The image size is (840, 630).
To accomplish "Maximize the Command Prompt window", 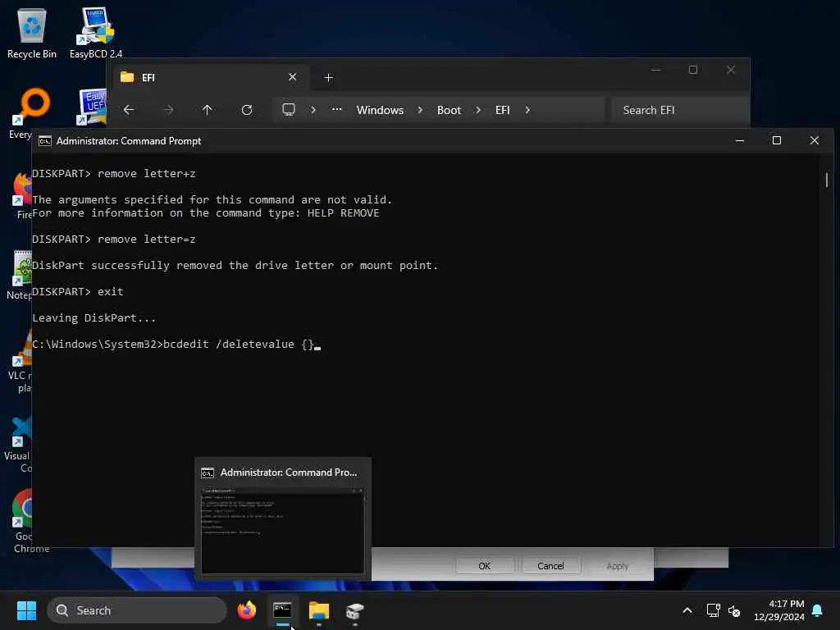I will (776, 140).
